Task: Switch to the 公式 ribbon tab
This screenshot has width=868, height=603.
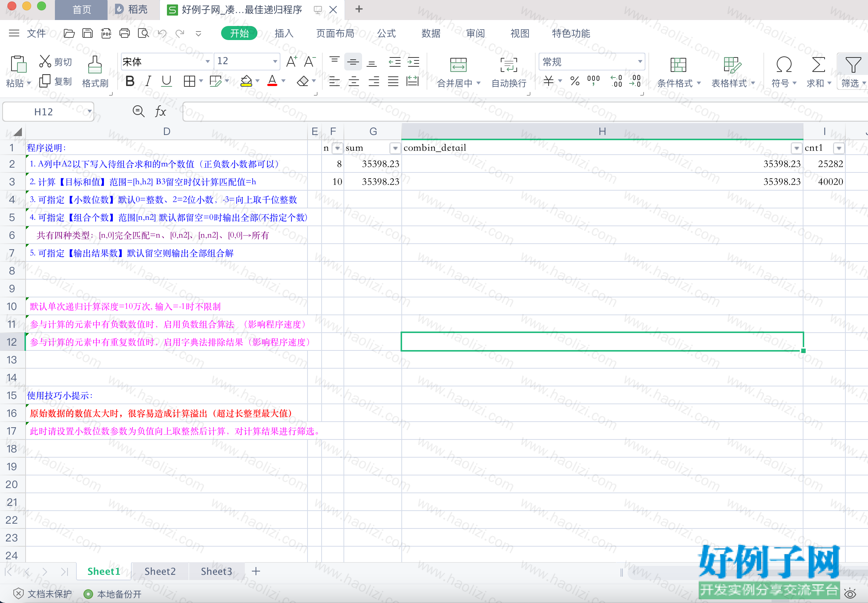Action: tap(386, 33)
